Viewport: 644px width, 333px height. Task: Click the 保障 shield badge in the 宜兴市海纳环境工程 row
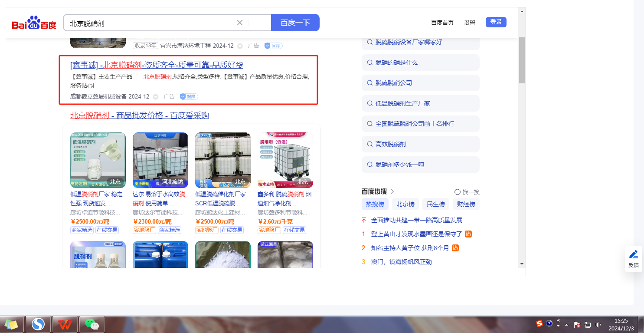pyautogui.click(x=274, y=46)
